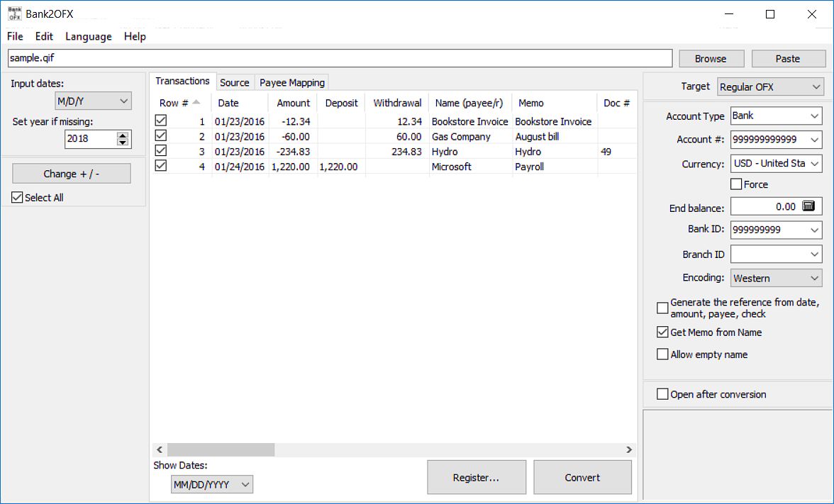The image size is (834, 504).
Task: Click the Row # sort arrow indicator
Action: 196,102
